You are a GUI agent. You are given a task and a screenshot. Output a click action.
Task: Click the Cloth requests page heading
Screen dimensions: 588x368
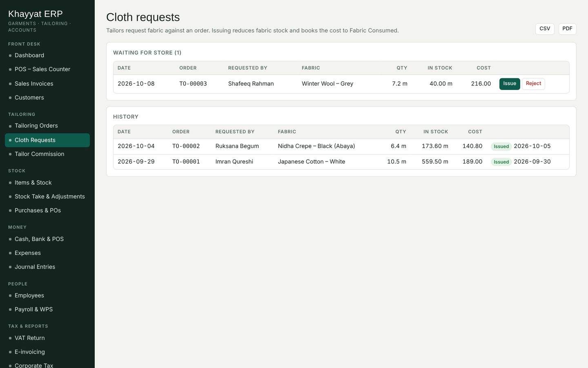click(143, 17)
